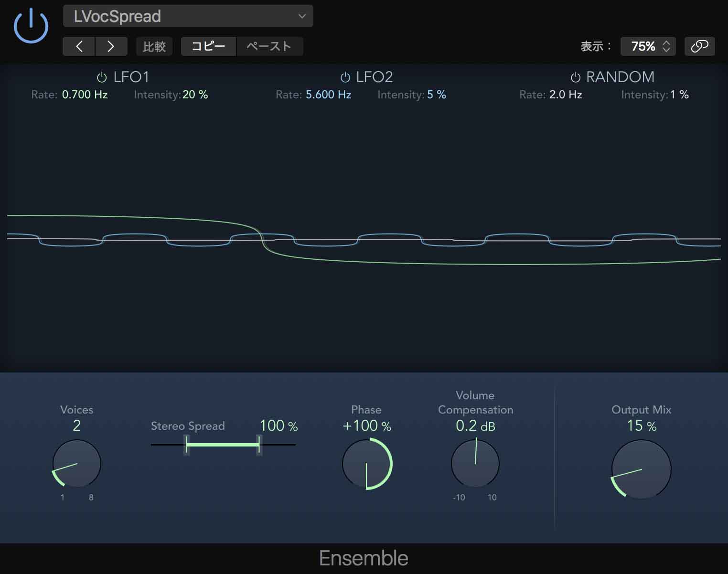Click the LFO1 label
Viewport: 728px width, 574px height.
coord(131,77)
